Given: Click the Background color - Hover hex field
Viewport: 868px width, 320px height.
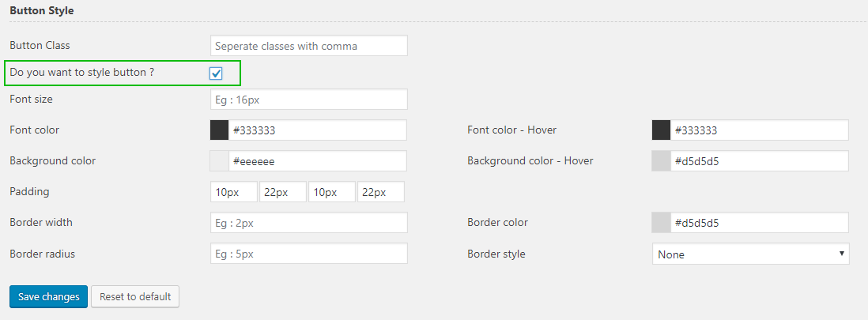Looking at the screenshot, I should pos(759,161).
